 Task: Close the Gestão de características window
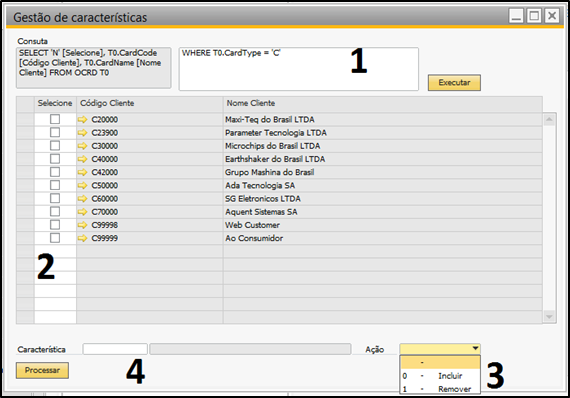pyautogui.click(x=552, y=16)
